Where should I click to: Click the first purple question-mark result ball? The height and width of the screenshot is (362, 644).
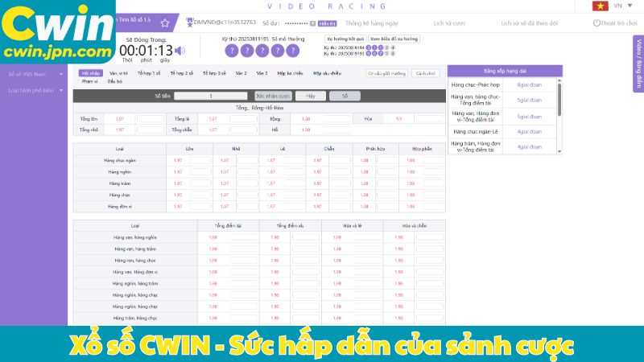230,51
